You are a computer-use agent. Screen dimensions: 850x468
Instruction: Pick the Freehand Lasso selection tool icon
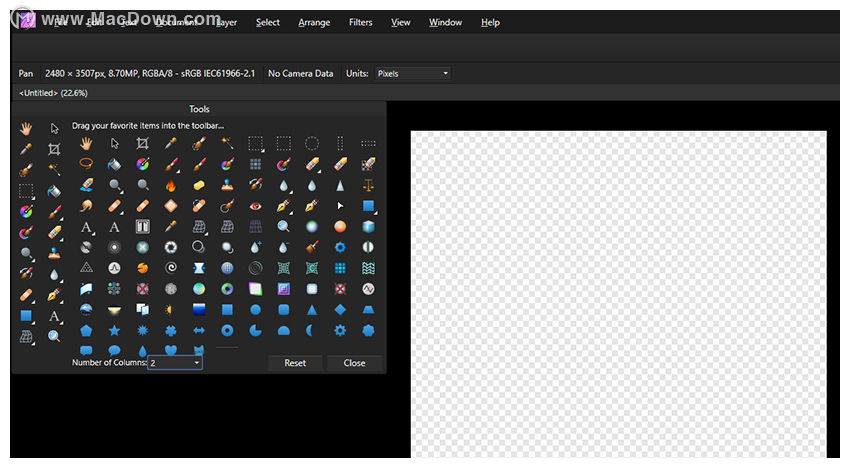pos(86,163)
